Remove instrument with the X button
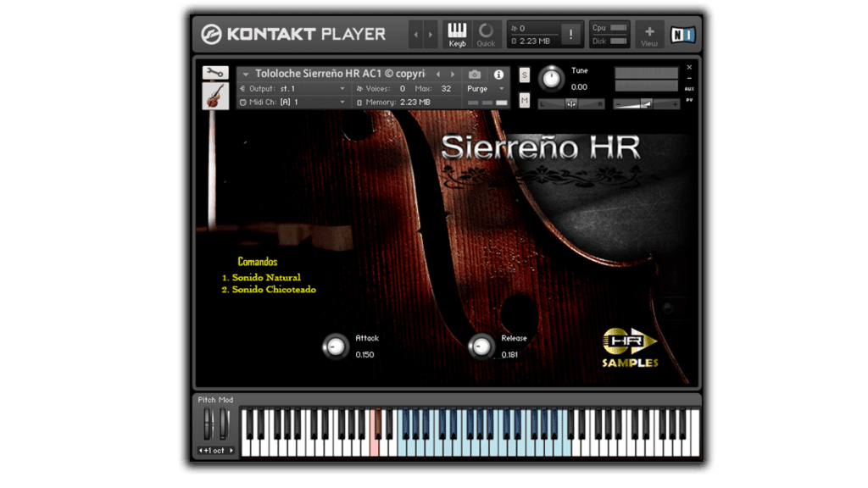The width and height of the screenshot is (868, 488). [x=689, y=67]
